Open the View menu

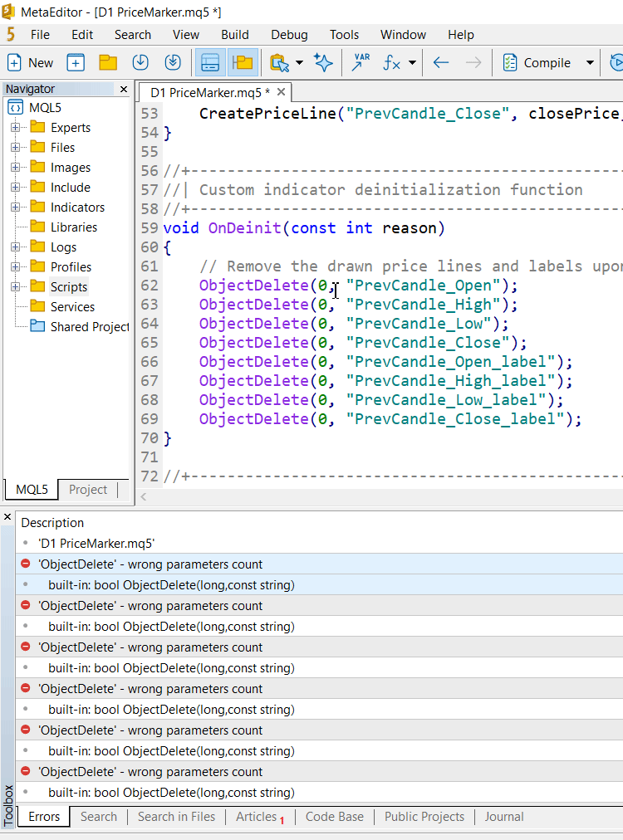click(x=186, y=35)
